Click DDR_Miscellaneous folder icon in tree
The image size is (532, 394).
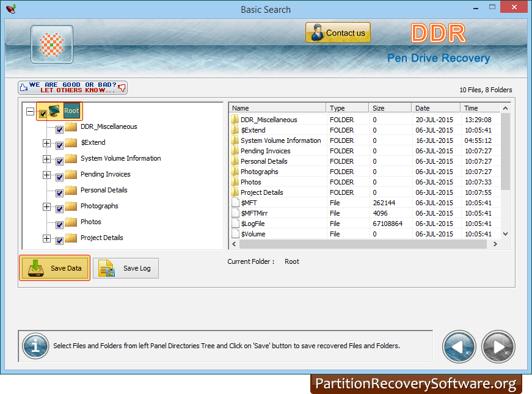click(71, 127)
